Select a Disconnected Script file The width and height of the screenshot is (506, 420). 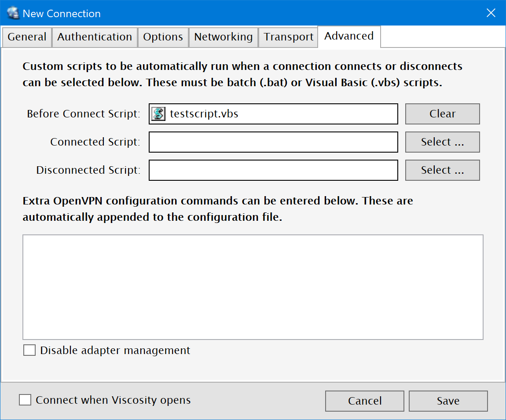tap(442, 170)
